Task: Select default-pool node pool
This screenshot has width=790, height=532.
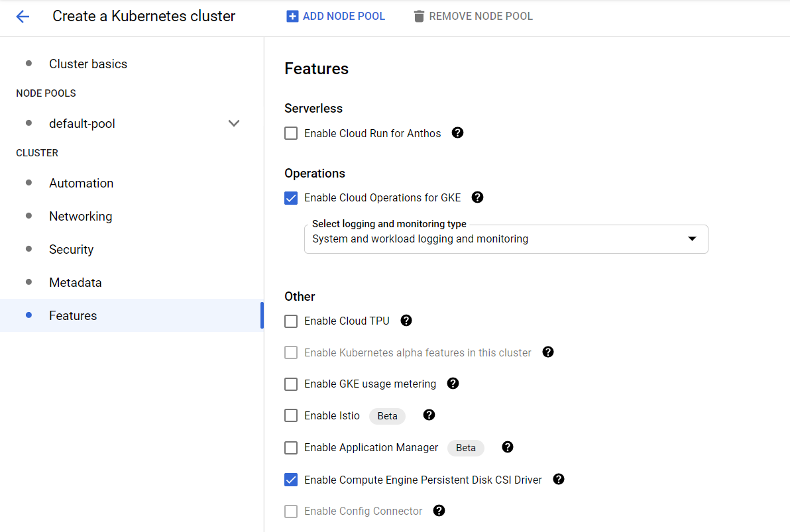Action: (x=82, y=123)
